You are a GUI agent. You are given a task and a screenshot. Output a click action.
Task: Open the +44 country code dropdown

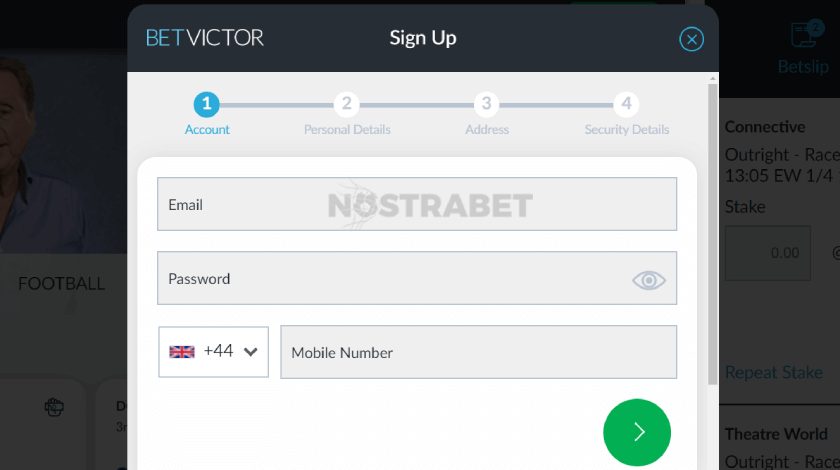pyautogui.click(x=217, y=351)
